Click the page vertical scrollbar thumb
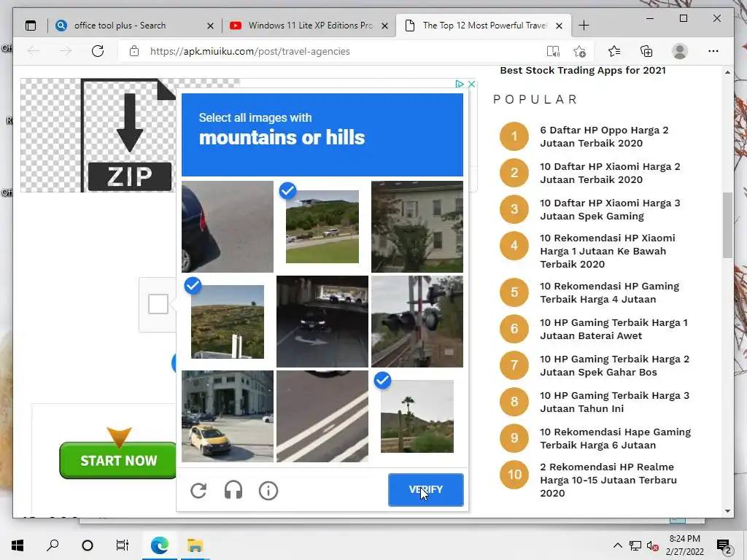Screen dimensions: 747x560 click(x=727, y=225)
